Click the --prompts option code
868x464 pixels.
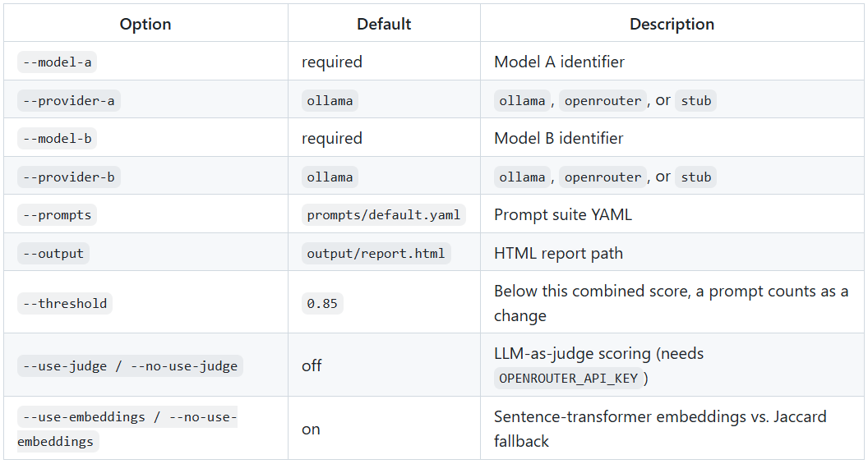tap(57, 214)
